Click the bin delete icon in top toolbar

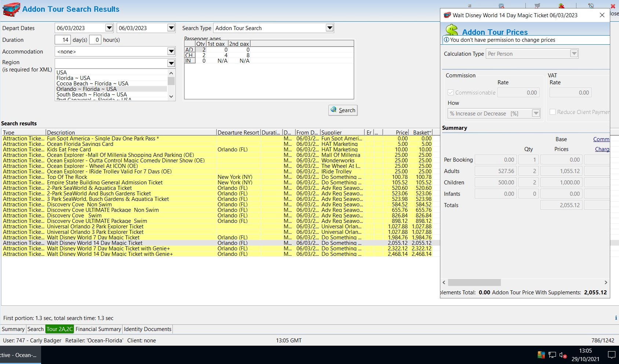pyautogui.click(x=502, y=5)
